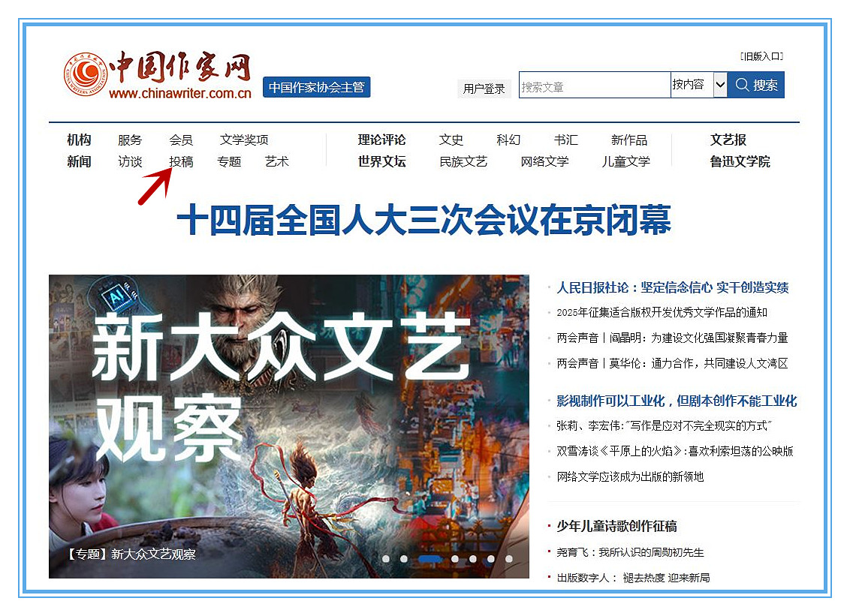Open the 鲁迅文学院 navigation link
This screenshot has width=850, height=616.
[x=740, y=161]
